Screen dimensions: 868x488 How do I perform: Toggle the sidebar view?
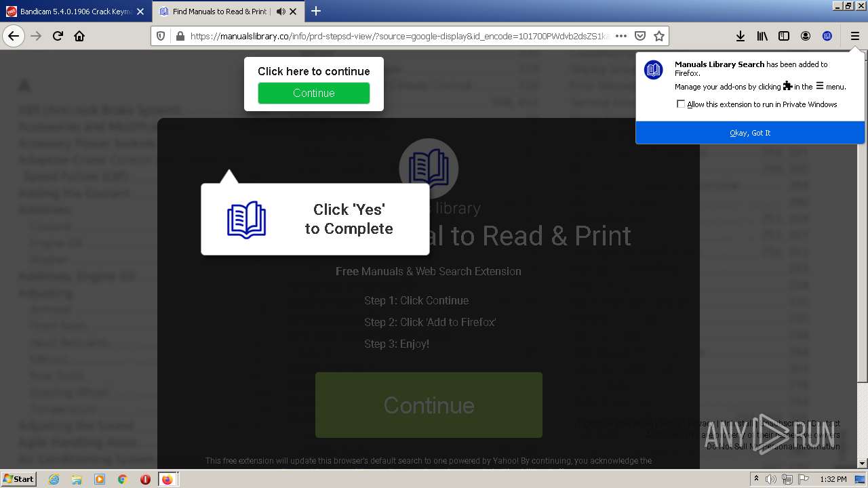[x=784, y=36]
